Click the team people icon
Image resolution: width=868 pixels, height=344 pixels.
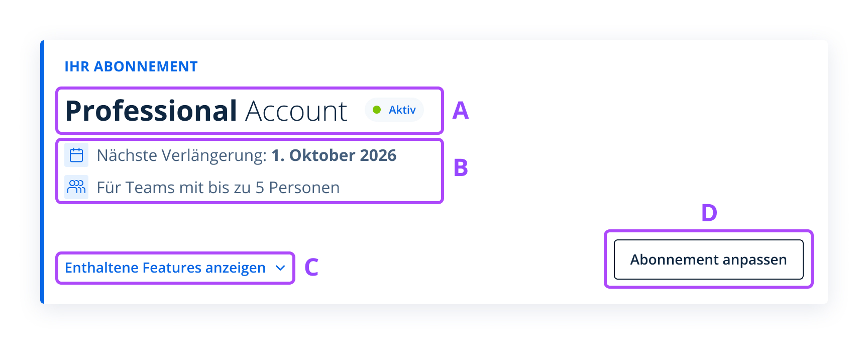click(x=76, y=187)
